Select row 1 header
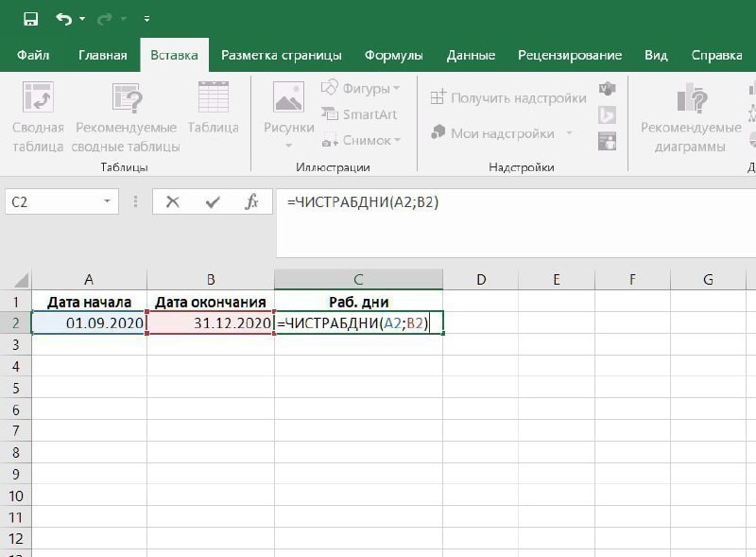The image size is (756, 557). click(16, 303)
